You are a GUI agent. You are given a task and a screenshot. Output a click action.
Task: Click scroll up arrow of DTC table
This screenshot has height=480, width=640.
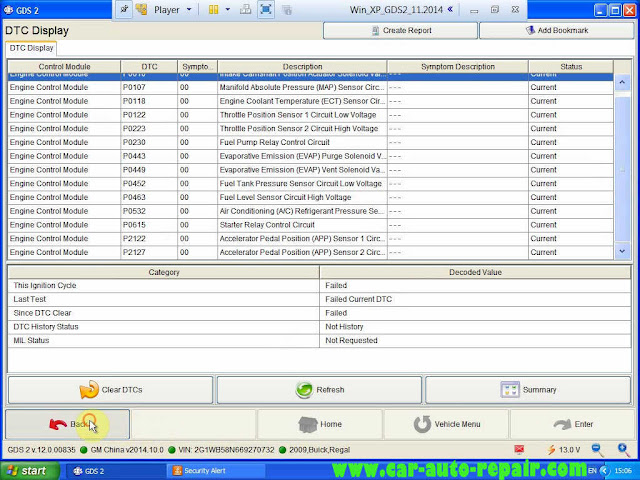click(x=622, y=82)
